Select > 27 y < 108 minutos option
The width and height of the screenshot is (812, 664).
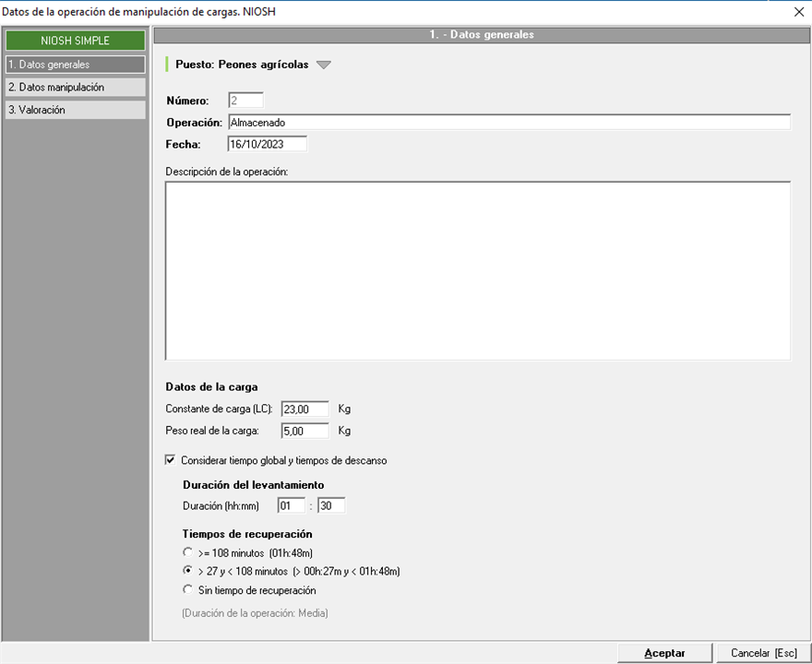click(189, 572)
